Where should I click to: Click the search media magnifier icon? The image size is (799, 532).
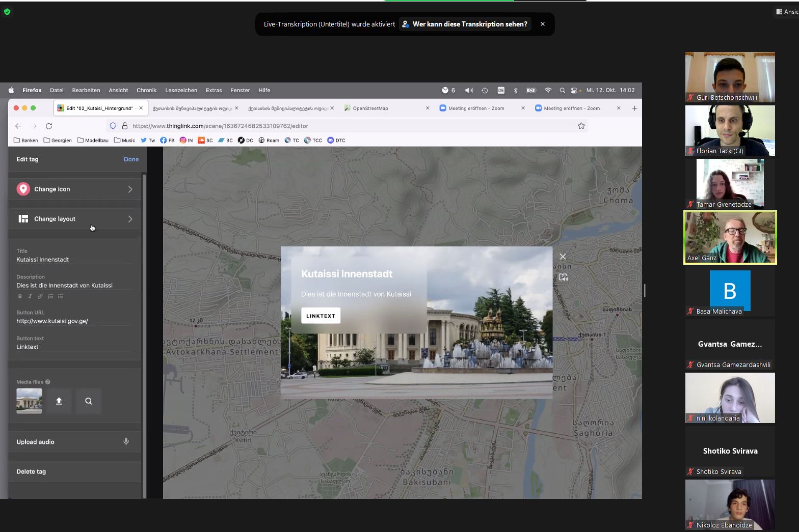click(89, 401)
